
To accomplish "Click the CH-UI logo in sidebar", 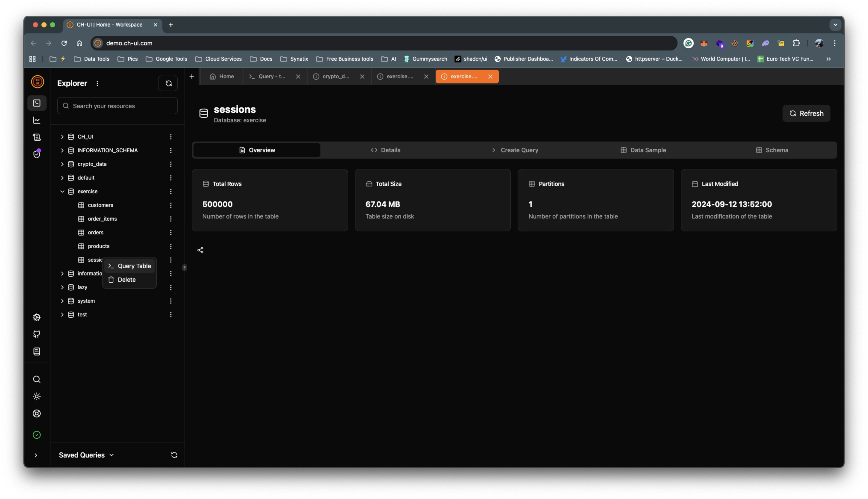I will point(37,82).
